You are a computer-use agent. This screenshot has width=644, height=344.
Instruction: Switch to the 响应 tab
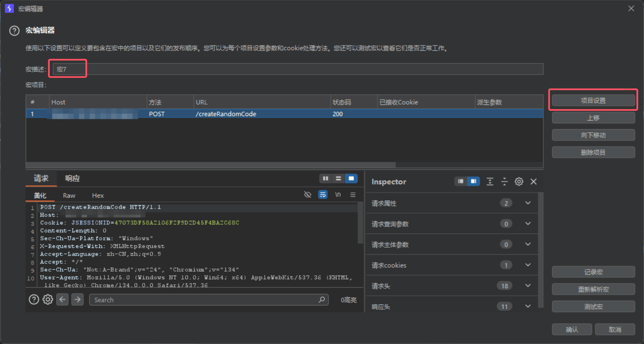[72, 178]
